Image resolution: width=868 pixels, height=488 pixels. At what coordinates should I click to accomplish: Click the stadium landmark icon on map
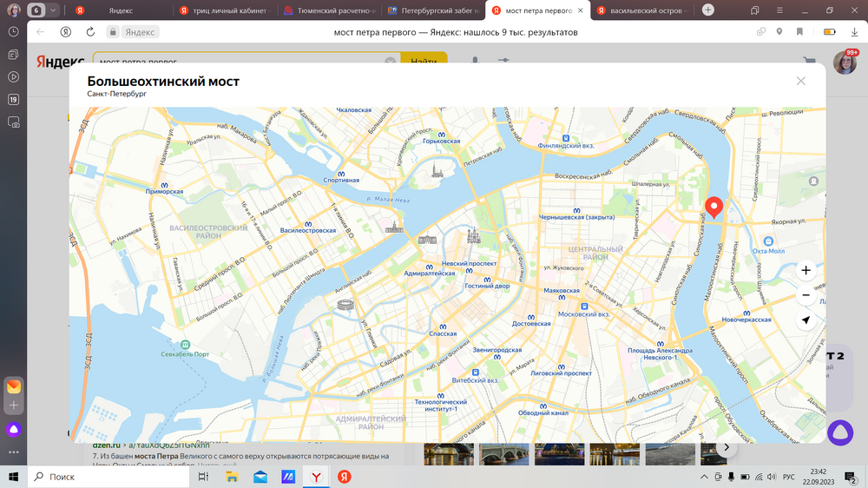pyautogui.click(x=345, y=305)
